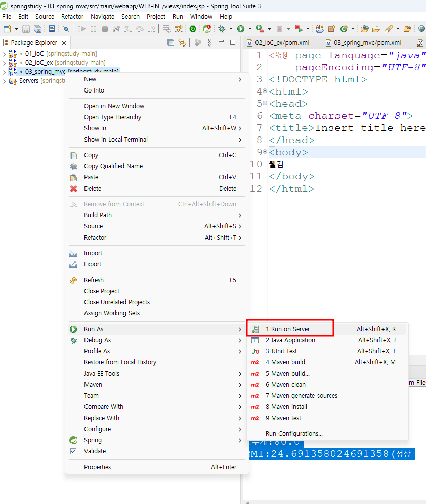The width and height of the screenshot is (426, 504).
Task: Click the Spring relaunch icon with red badge
Action: click(207, 29)
